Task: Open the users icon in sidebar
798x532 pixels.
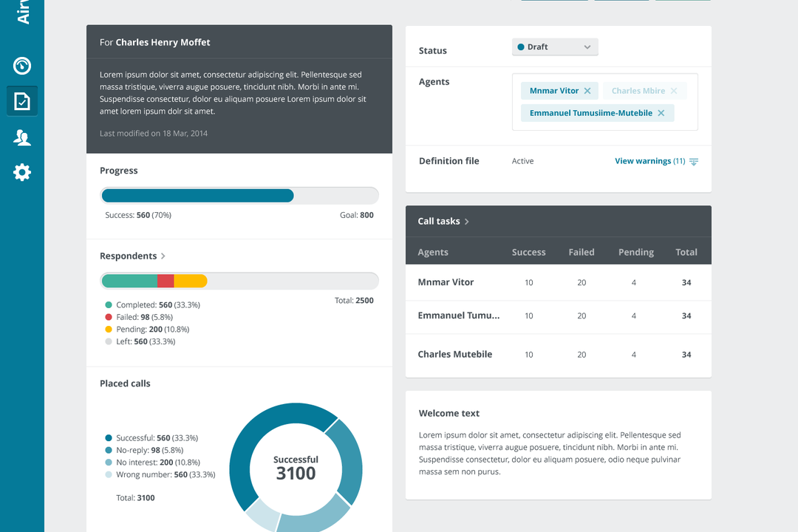Action: pos(22,137)
